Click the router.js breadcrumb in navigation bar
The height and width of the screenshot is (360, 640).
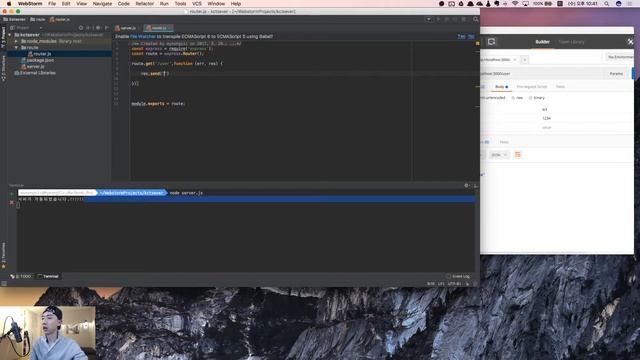pos(60,19)
